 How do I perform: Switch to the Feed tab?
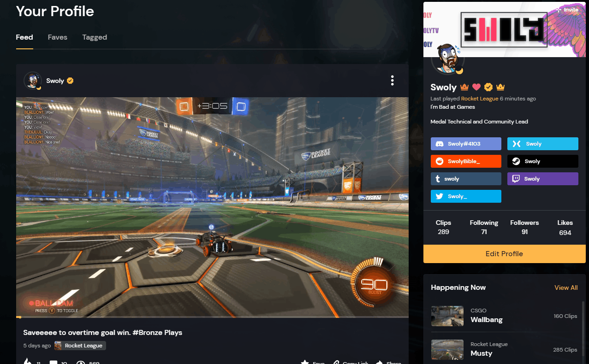point(24,37)
